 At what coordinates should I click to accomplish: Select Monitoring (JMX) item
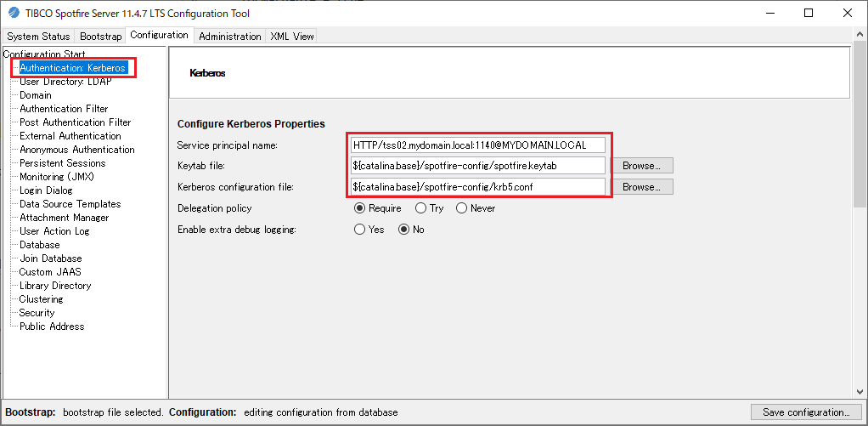(x=57, y=177)
